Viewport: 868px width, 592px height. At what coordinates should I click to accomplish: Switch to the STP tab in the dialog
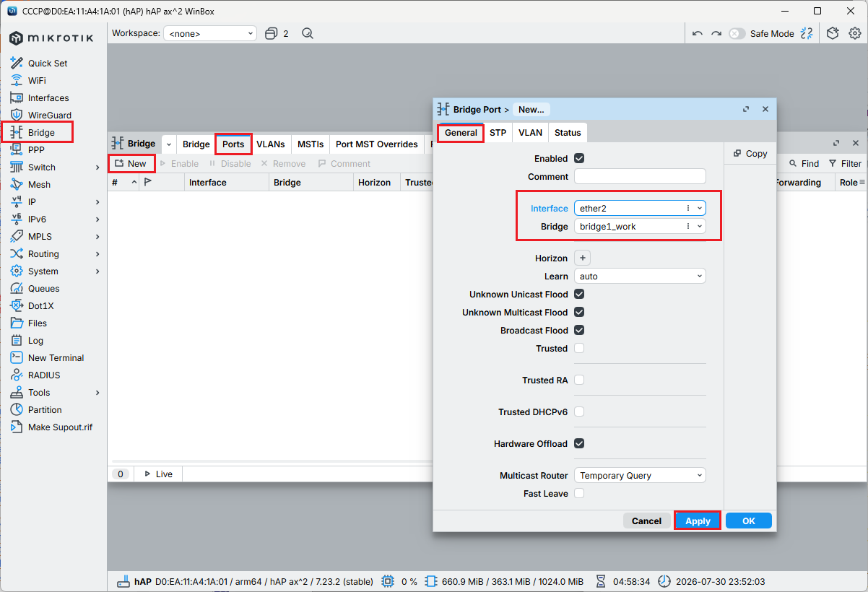coord(498,132)
